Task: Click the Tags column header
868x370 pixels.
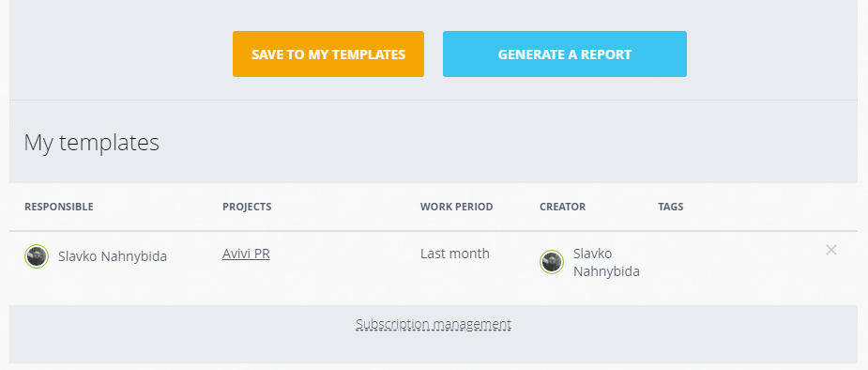Action: pos(671,207)
